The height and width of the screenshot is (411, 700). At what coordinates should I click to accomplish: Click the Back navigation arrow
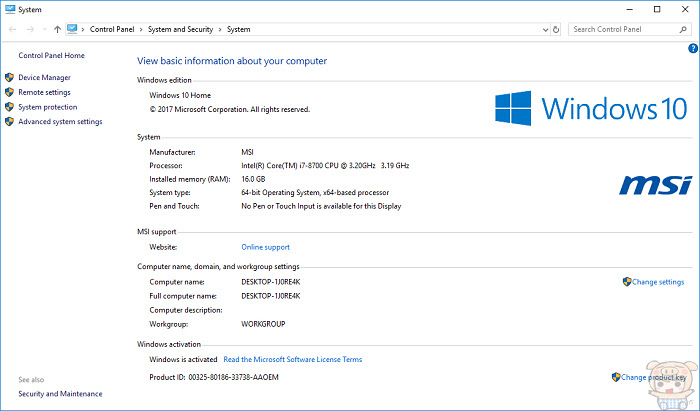pos(12,29)
